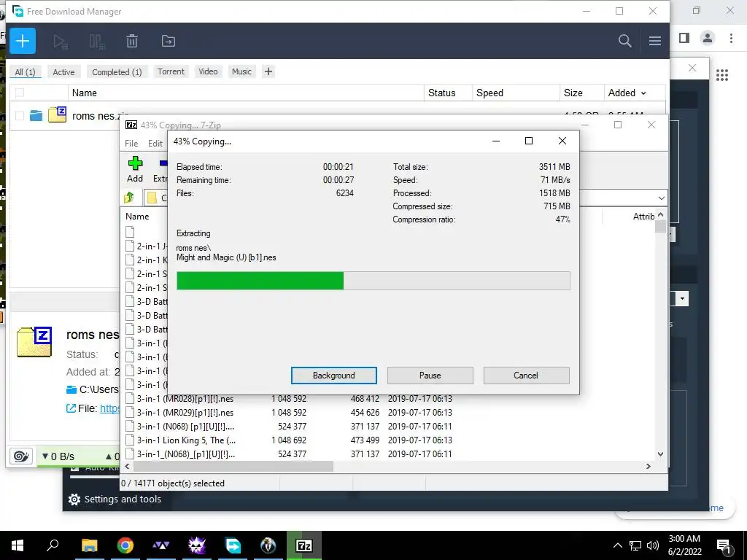The width and height of the screenshot is (747, 560).
Task: Expand 7-Zip address path dropdown
Action: tap(661, 198)
